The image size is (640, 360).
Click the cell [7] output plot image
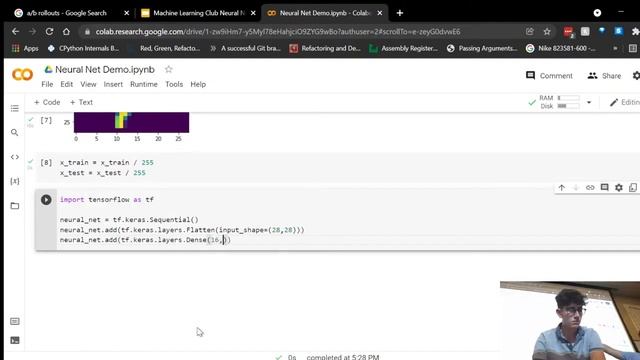tap(131, 122)
